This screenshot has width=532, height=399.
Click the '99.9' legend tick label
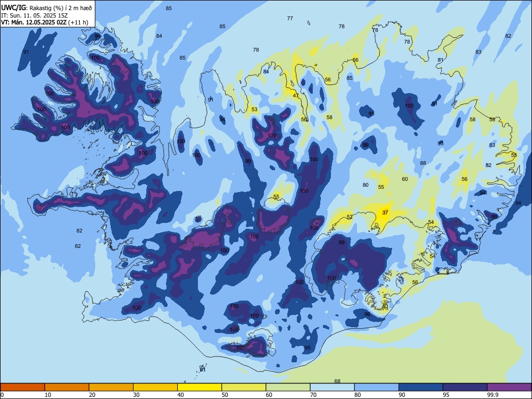click(x=493, y=395)
